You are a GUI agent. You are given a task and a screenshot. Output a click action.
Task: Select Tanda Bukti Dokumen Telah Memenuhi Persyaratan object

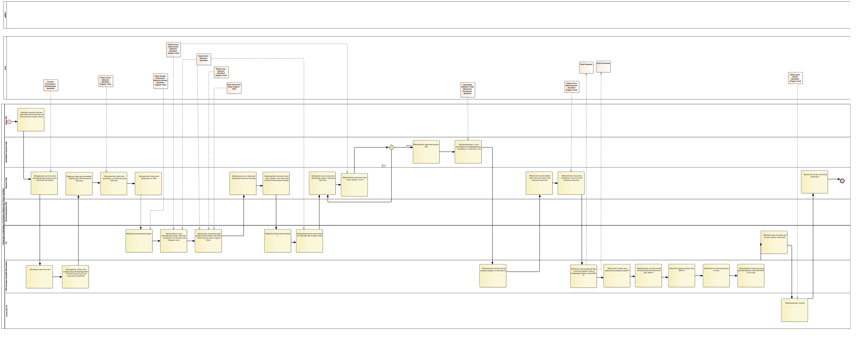468,90
